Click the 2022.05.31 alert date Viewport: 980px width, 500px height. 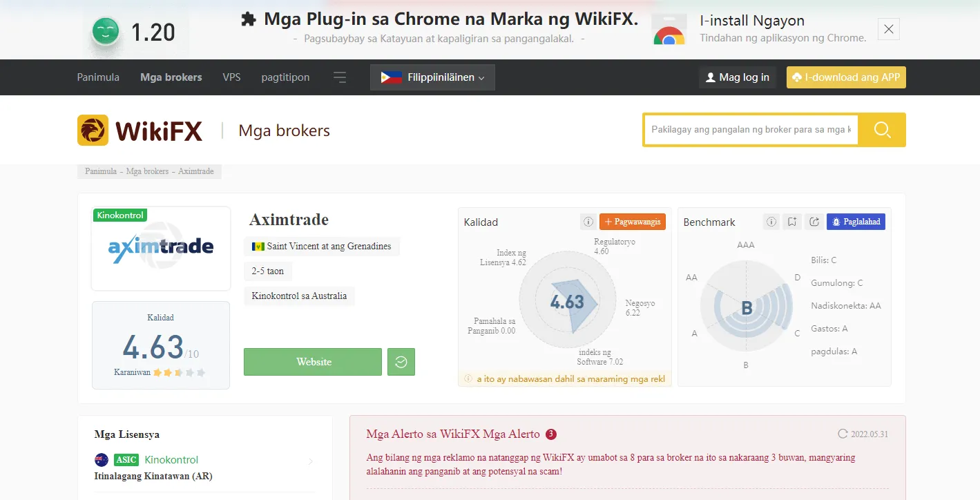click(869, 434)
